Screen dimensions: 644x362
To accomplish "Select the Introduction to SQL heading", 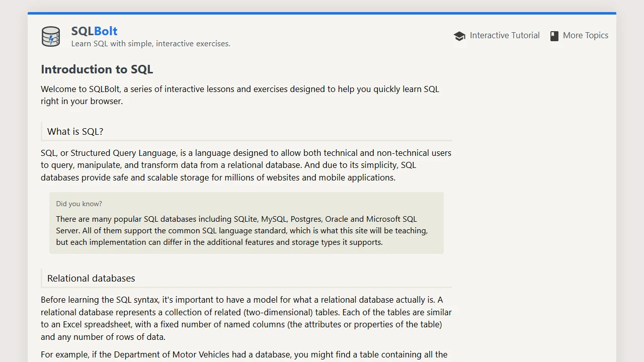I will [x=97, y=69].
